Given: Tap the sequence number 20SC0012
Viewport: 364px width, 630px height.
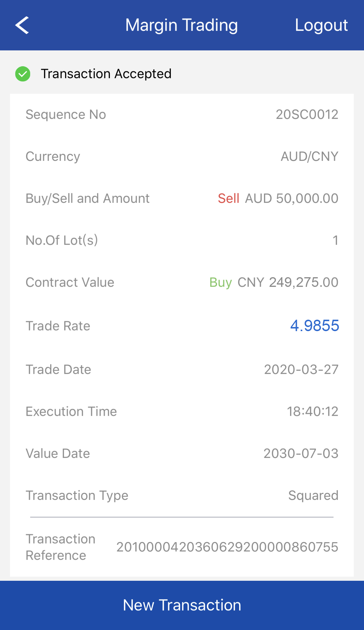Looking at the screenshot, I should [x=307, y=115].
